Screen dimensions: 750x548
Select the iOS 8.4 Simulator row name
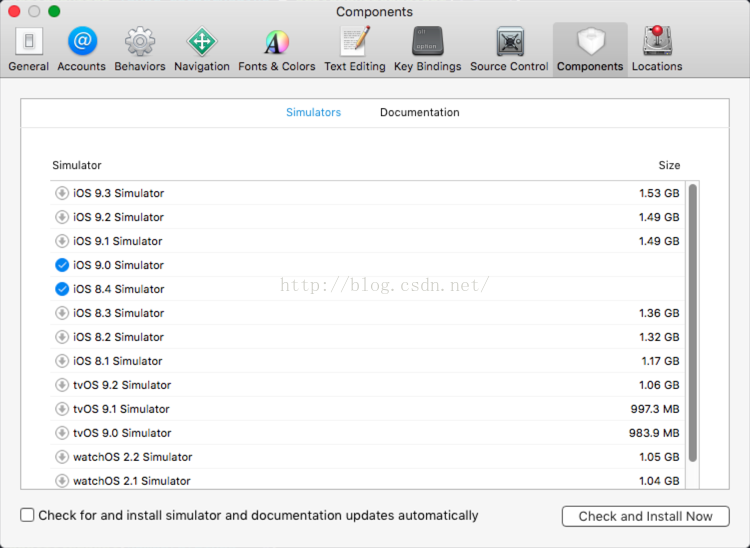pos(118,289)
